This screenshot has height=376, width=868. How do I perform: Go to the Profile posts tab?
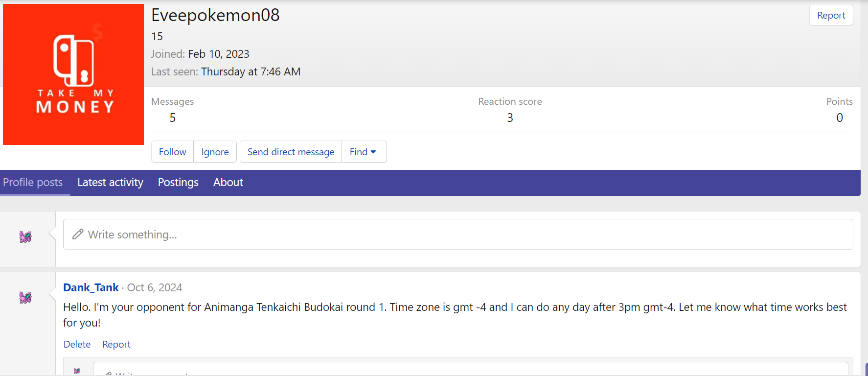click(x=33, y=183)
